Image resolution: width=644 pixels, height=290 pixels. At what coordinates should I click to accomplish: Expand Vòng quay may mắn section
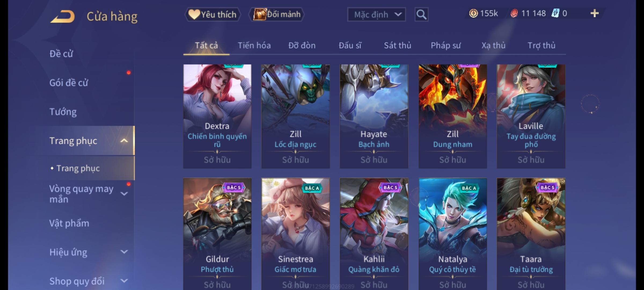click(124, 194)
